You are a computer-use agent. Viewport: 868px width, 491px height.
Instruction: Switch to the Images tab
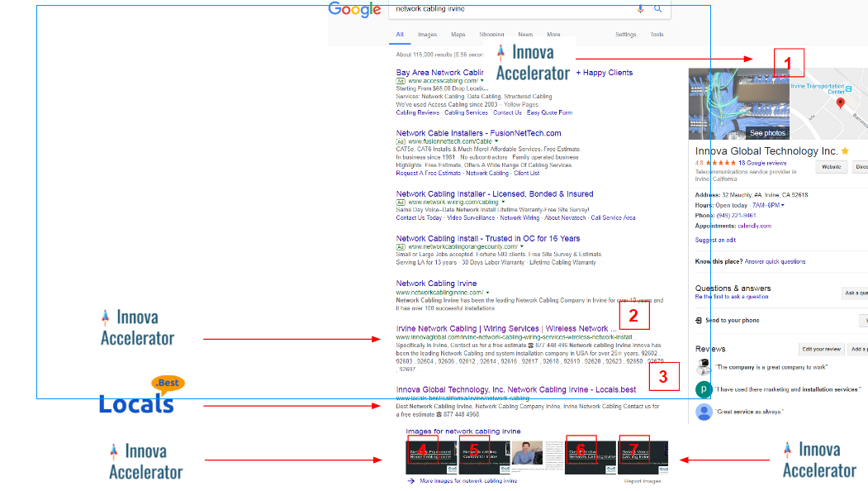(x=427, y=35)
